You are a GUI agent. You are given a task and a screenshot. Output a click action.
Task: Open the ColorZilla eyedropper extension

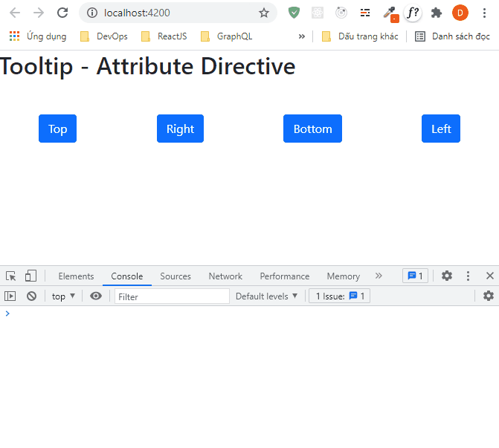click(390, 13)
